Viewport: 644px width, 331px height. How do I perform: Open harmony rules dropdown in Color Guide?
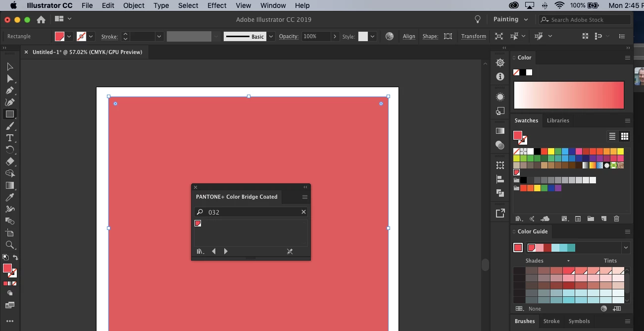point(626,248)
